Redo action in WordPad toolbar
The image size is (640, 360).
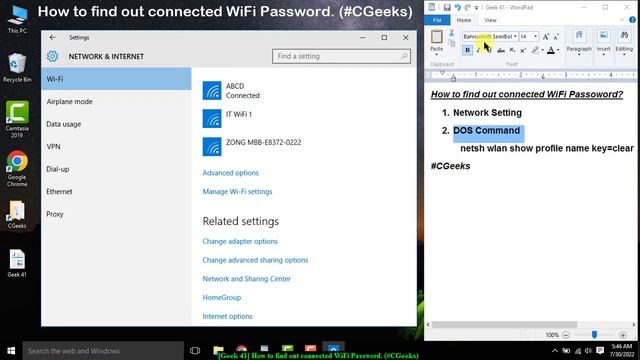(468, 7)
